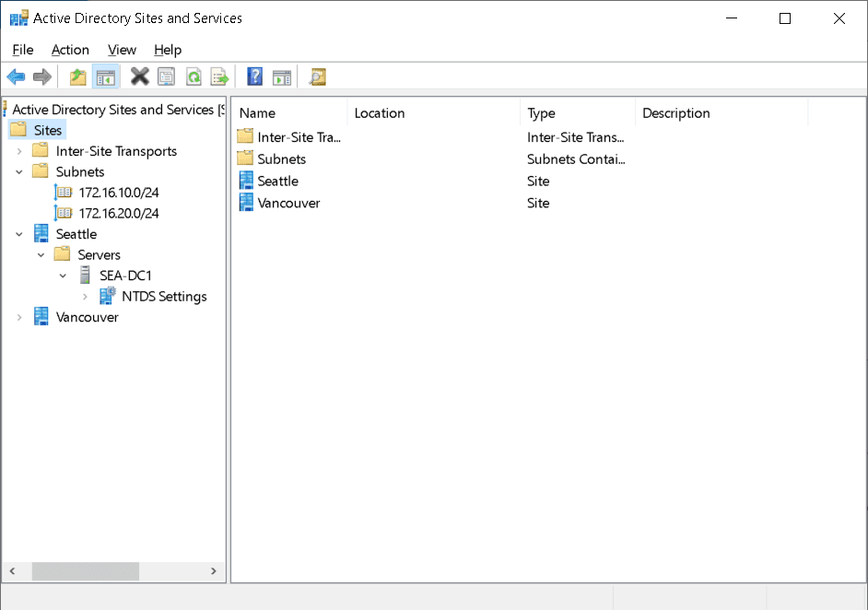This screenshot has height=610, width=868.
Task: Click the Seattle site icon in tree
Action: click(x=41, y=234)
